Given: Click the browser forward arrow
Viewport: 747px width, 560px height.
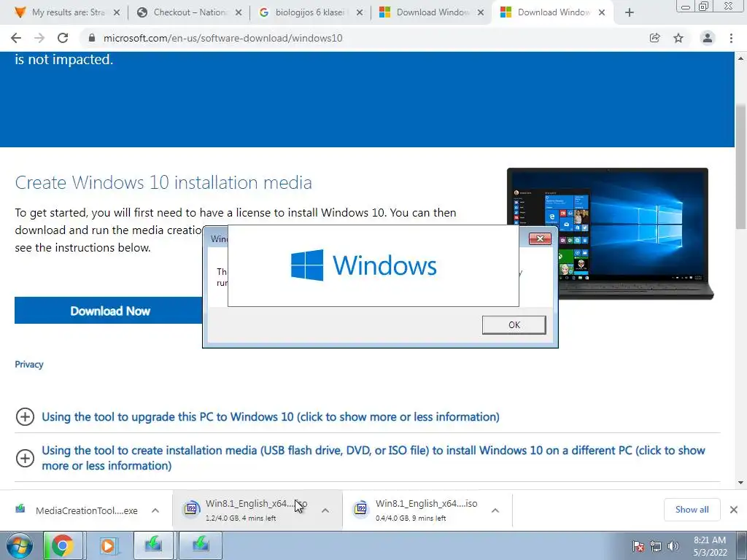Looking at the screenshot, I should pos(39,38).
